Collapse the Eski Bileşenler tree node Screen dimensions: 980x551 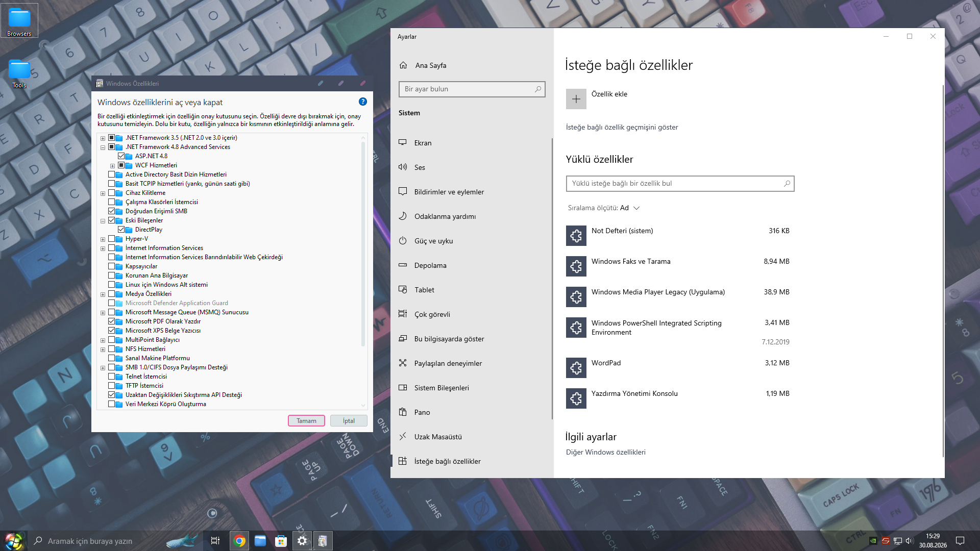pos(103,221)
